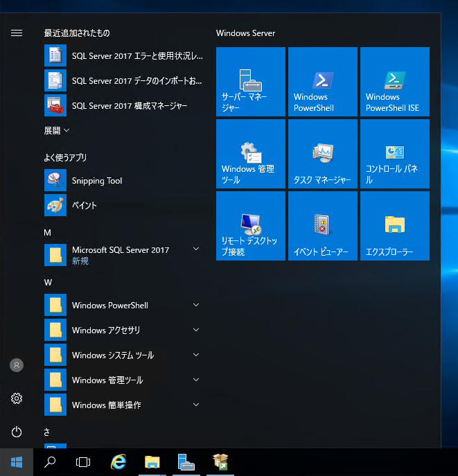Launch the Snipping Tool app icon
458x476 pixels.
tap(55, 180)
